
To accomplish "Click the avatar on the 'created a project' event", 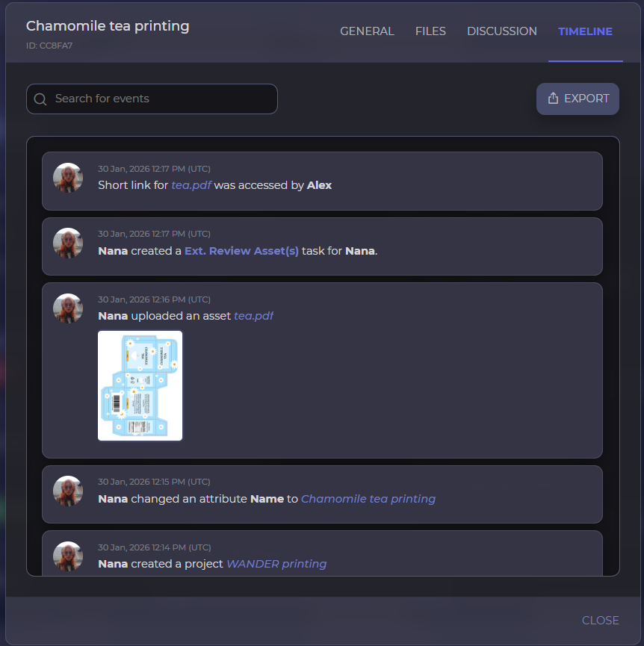I will coord(67,556).
